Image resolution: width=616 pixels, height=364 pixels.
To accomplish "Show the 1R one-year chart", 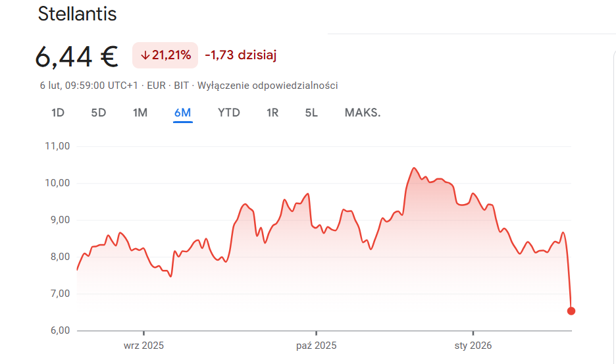I will click(272, 113).
